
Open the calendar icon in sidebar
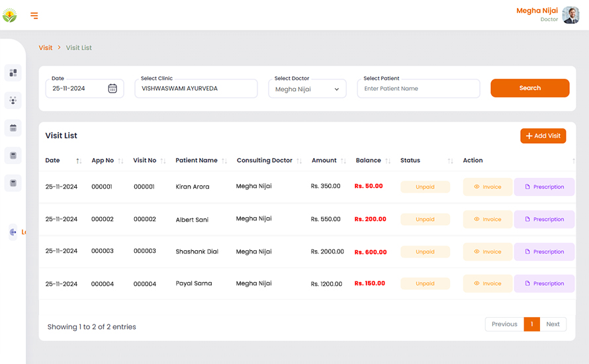pyautogui.click(x=13, y=128)
